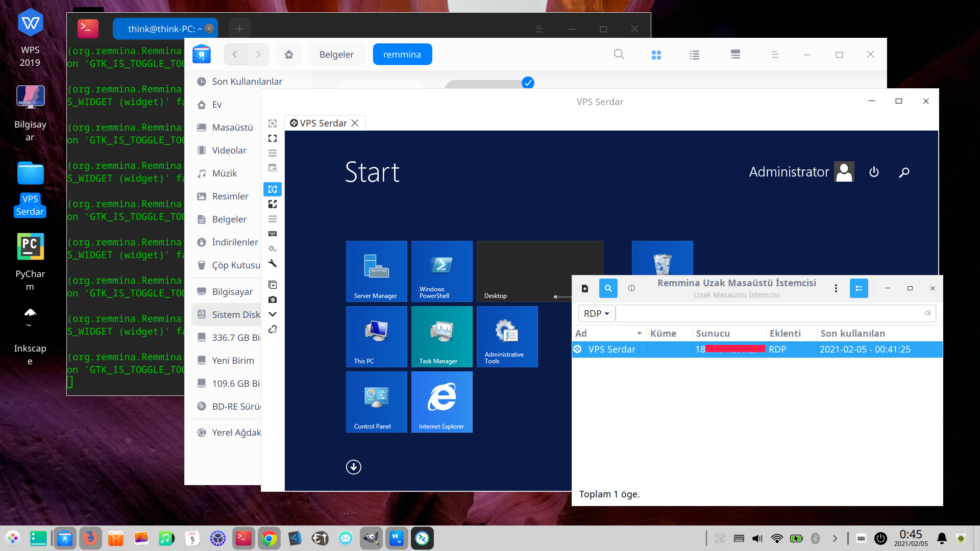Click the disconnect chain-link icon
Image resolution: width=980 pixels, height=551 pixels.
pyautogui.click(x=273, y=329)
